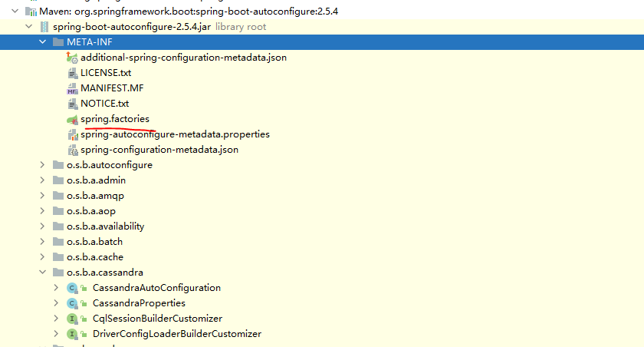Click the CassandraAutoConfiguration class icon
This screenshot has width=644, height=347.
tap(72, 288)
